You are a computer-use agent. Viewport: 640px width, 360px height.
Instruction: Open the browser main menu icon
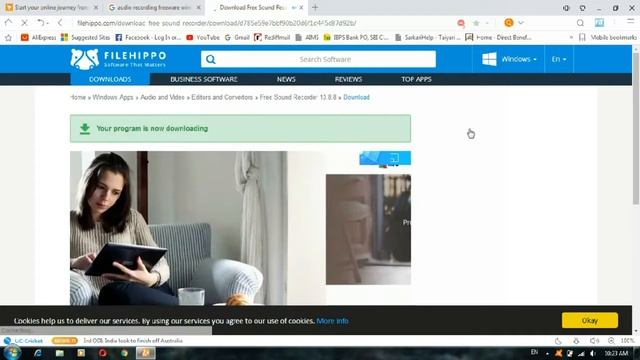pyautogui.click(x=631, y=23)
